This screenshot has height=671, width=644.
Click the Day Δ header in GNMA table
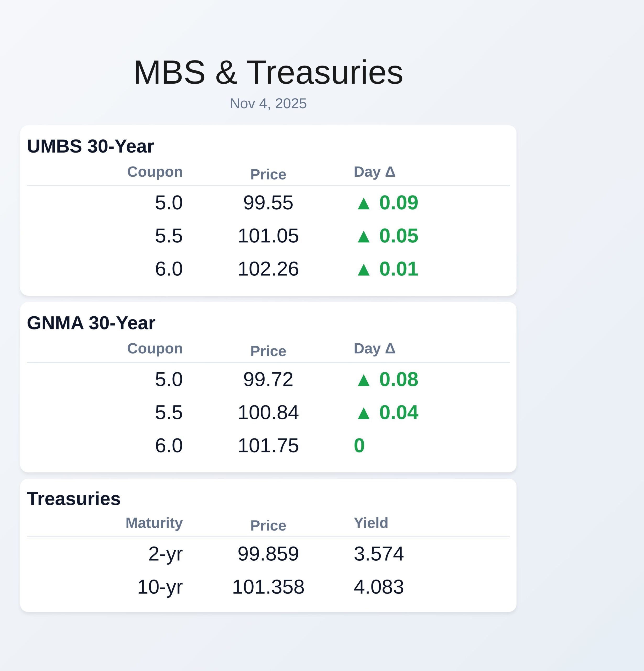374,349
